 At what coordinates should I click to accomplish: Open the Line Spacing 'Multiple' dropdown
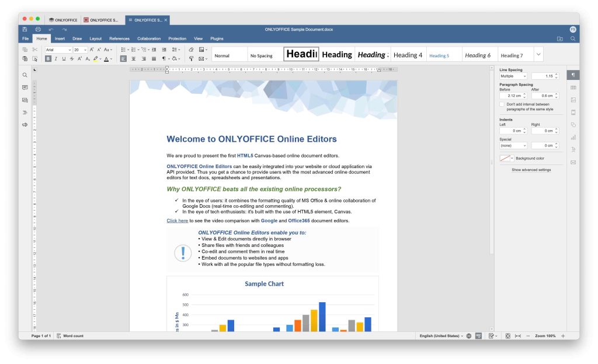coord(513,76)
